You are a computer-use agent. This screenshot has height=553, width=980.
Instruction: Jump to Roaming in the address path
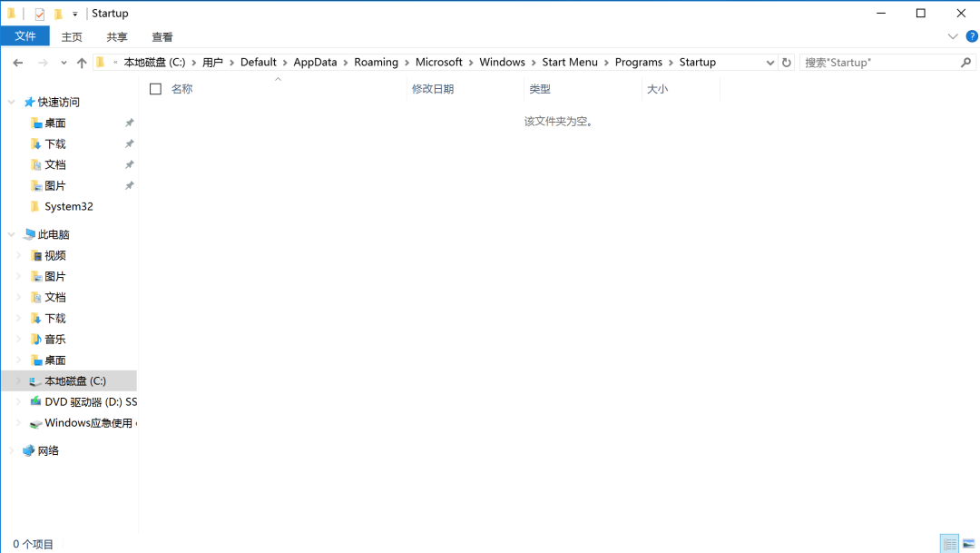tap(376, 62)
